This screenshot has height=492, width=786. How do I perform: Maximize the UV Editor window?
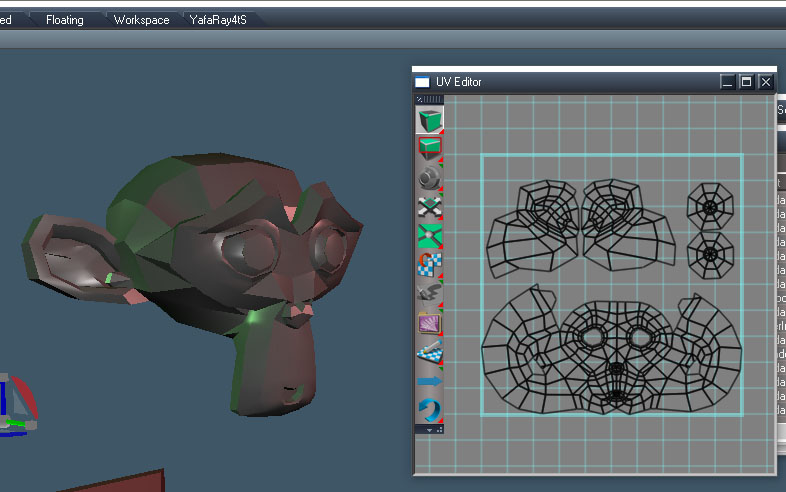click(746, 82)
